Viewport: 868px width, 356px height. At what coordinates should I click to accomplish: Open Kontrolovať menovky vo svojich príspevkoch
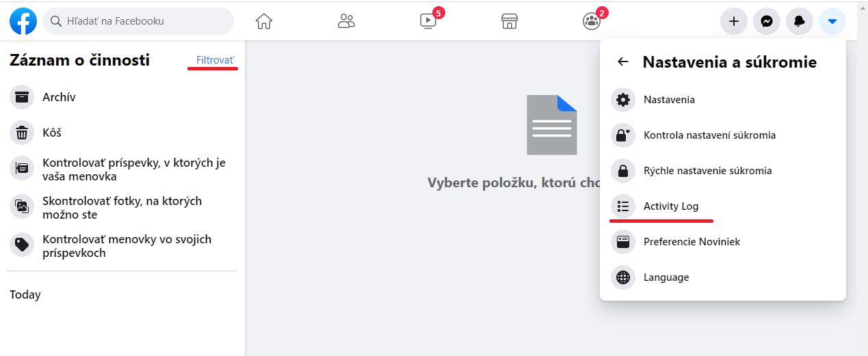point(123,246)
